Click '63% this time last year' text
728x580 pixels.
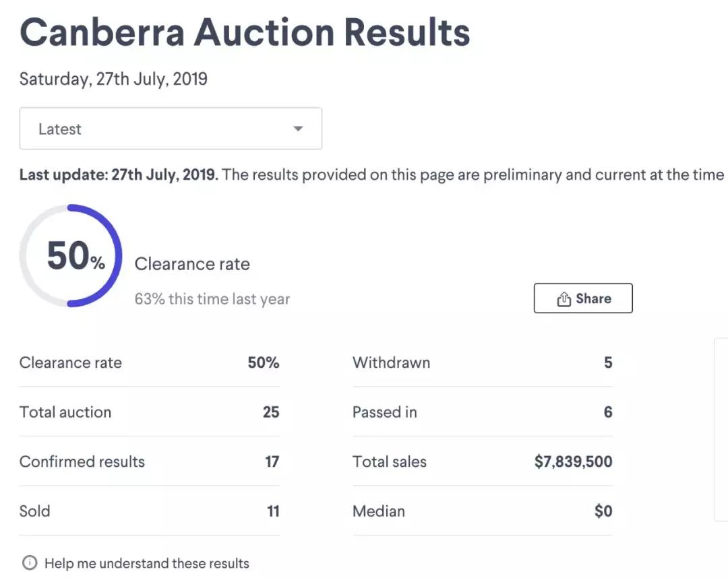[212, 298]
